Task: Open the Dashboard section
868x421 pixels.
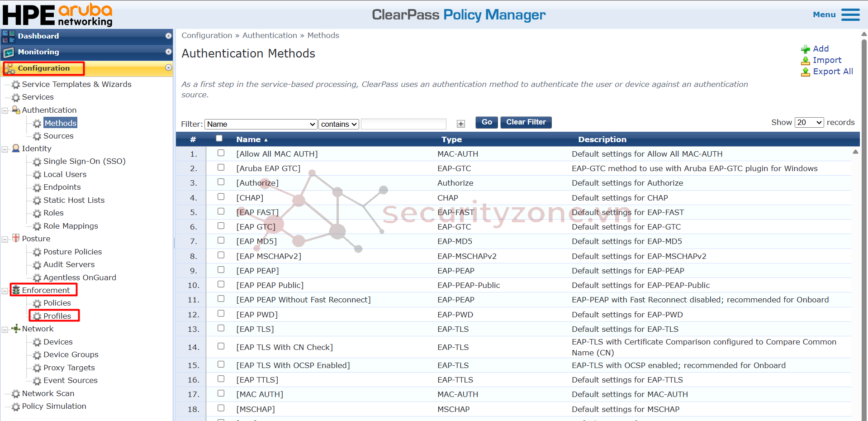Action: (x=86, y=36)
